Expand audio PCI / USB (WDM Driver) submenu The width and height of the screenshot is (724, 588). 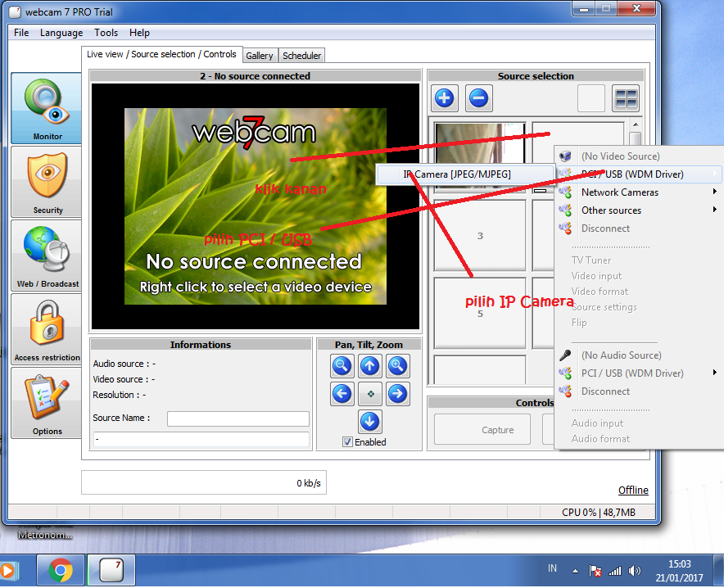639,373
